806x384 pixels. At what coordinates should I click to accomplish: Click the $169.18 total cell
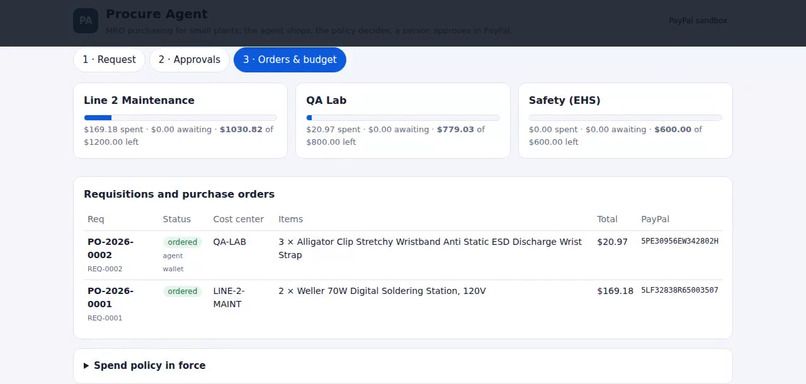(x=615, y=291)
